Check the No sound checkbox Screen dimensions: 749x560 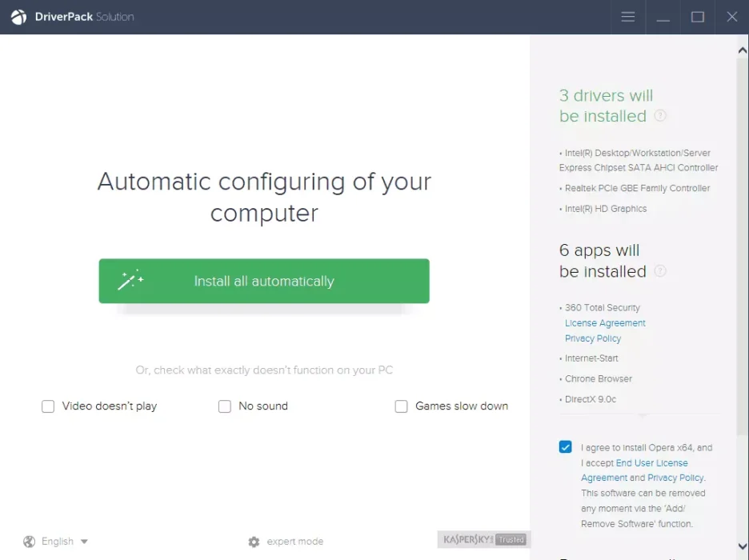[x=225, y=406]
